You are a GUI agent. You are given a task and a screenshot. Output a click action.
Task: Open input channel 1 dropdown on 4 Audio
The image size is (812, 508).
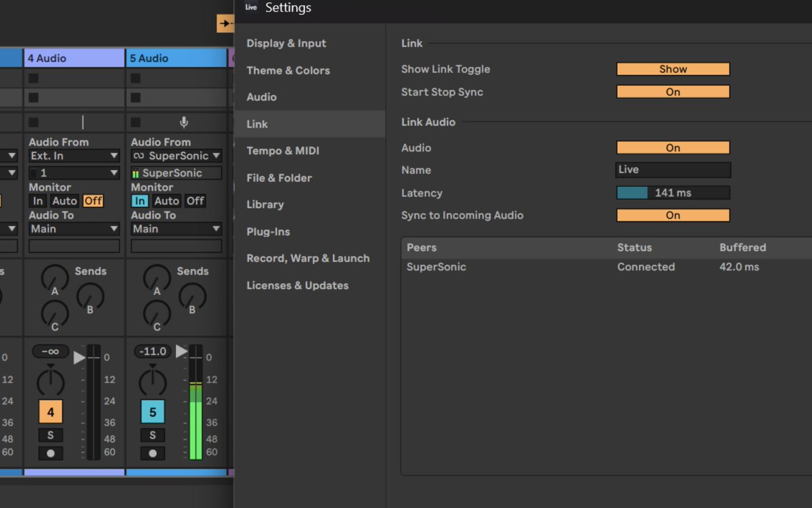(74, 173)
